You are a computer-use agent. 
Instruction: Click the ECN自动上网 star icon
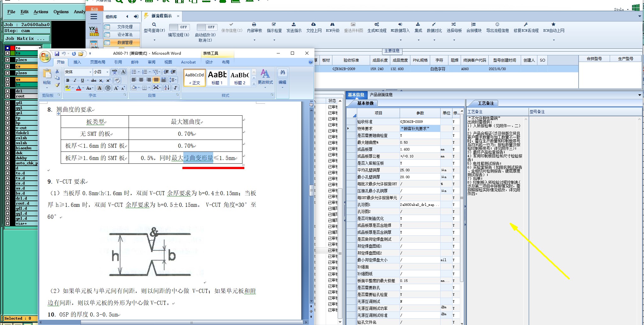click(x=553, y=25)
